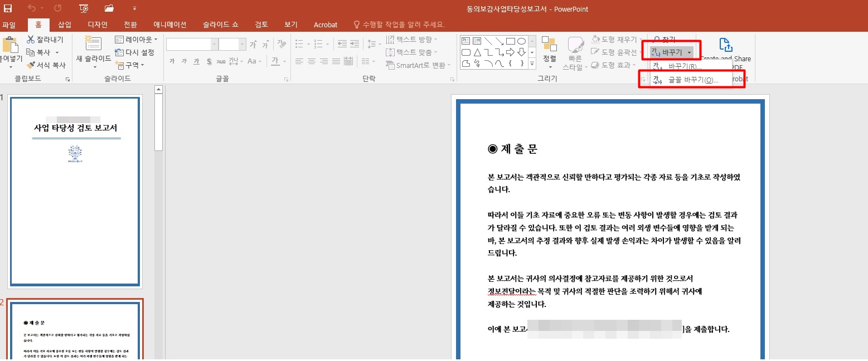Click 서식 복사 format painter
Screen dimensions: 868x361
coord(46,65)
